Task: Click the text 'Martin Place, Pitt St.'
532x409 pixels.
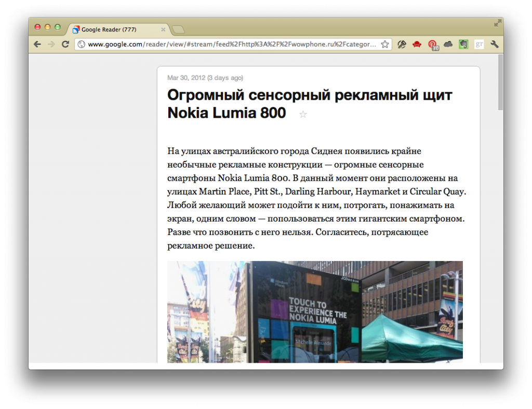Action: (x=241, y=192)
